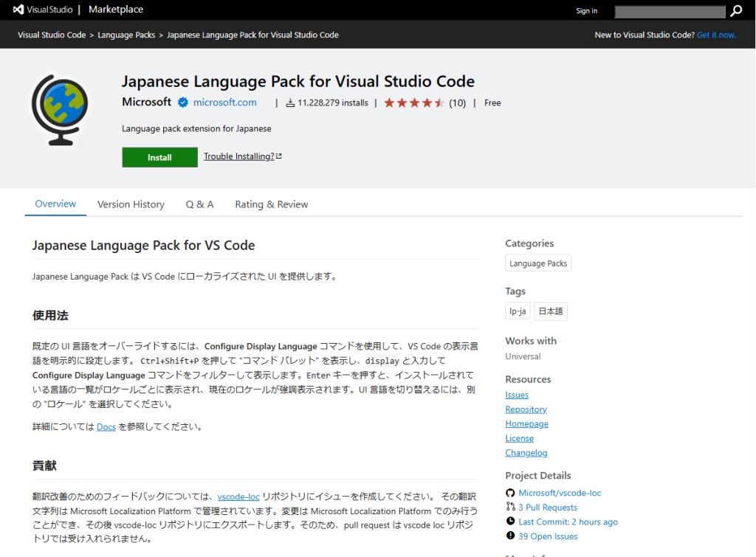The image size is (756, 557).
Task: Click the 貢献 heading
Action: click(x=44, y=466)
